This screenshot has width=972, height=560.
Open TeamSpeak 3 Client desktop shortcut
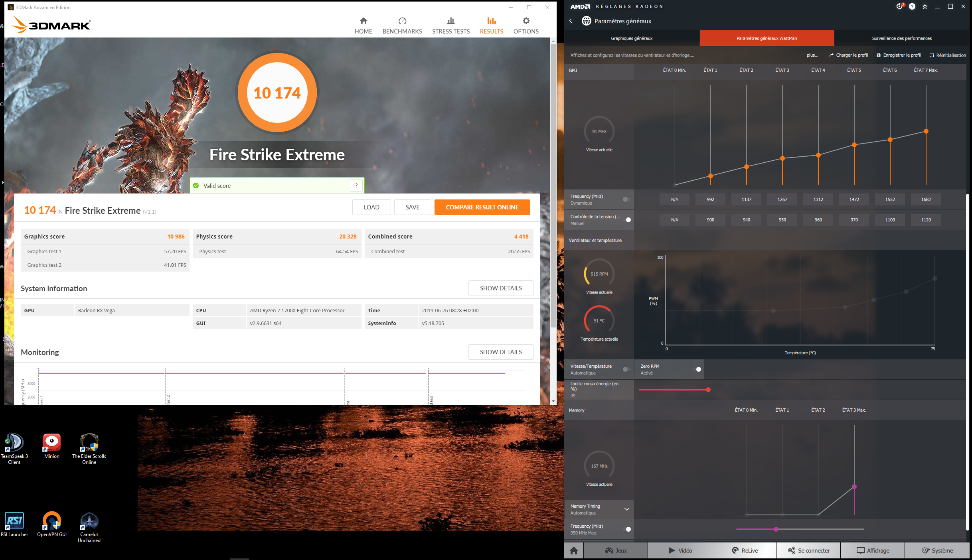pos(14,444)
